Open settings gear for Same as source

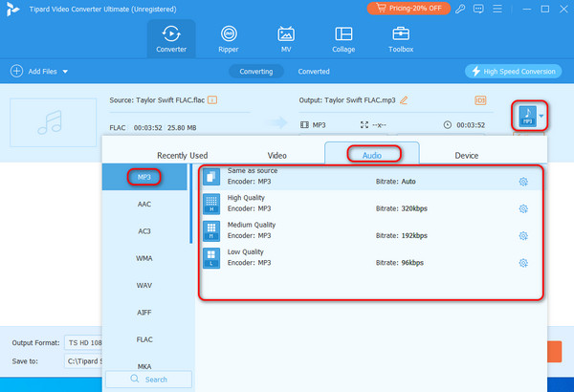523,182
